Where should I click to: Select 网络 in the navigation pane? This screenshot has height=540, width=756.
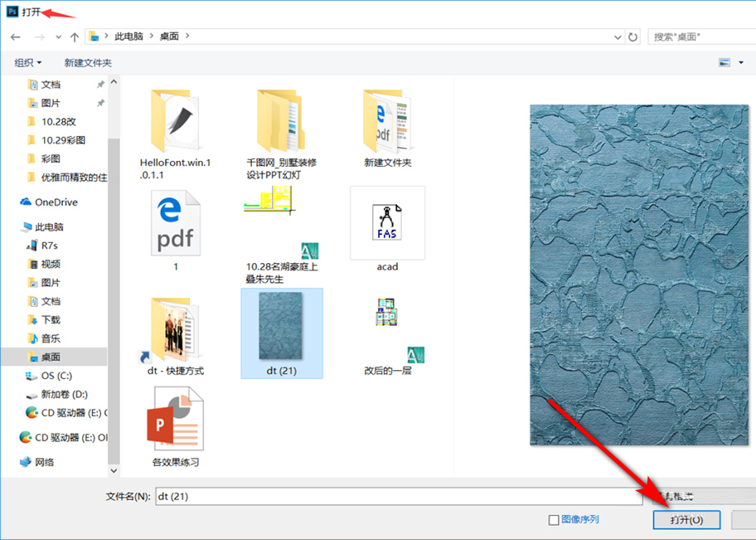tap(45, 462)
